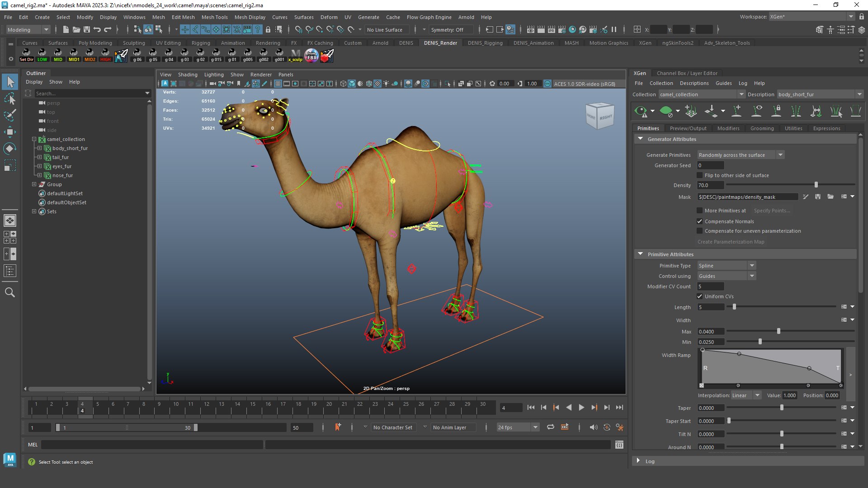Viewport: 868px width, 488px height.
Task: Click the HIGH shelf button
Action: tap(105, 55)
